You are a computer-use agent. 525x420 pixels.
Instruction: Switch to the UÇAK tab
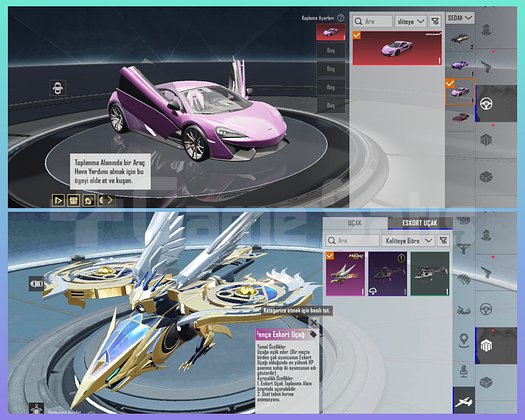355,223
